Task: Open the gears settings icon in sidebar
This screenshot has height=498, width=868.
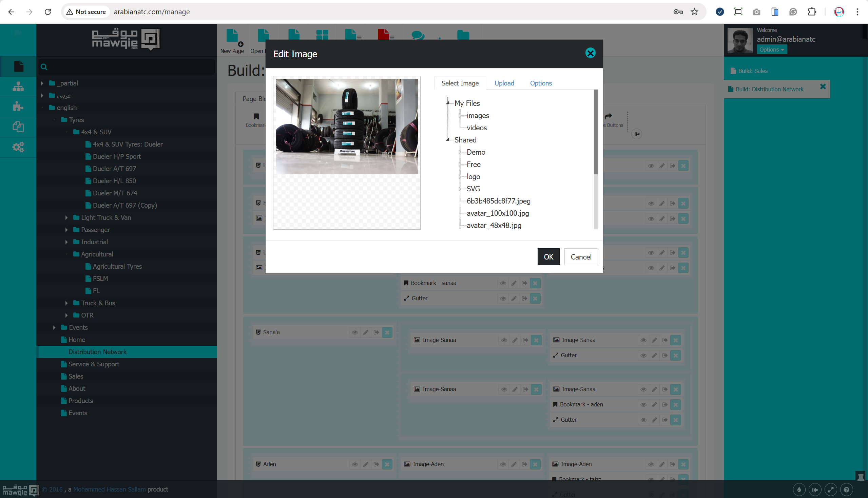Action: pos(18,147)
